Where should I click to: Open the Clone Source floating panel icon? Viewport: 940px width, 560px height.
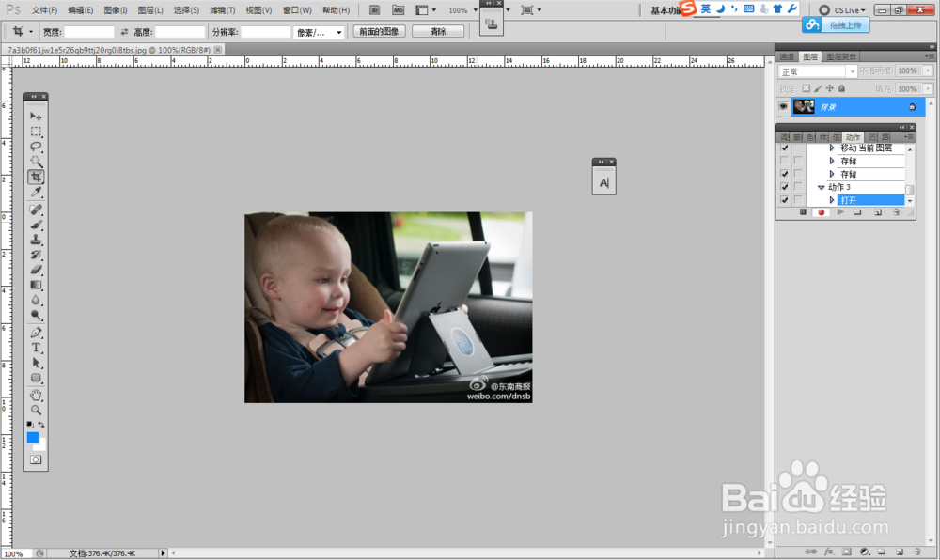(491, 23)
